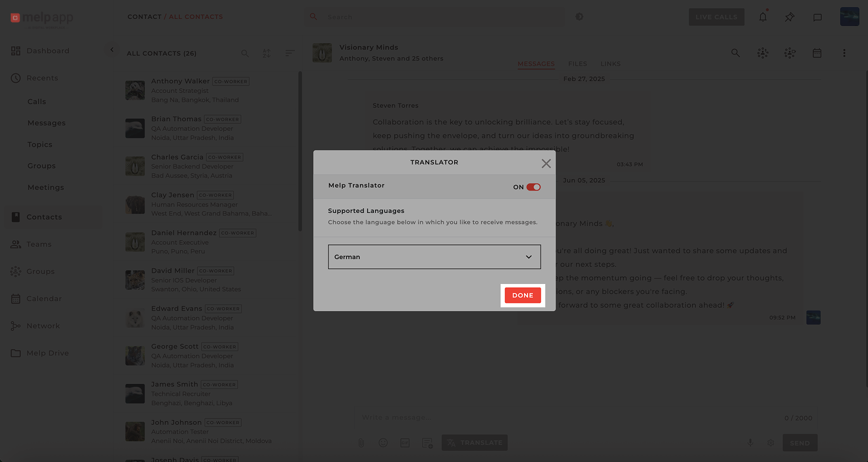Image resolution: width=868 pixels, height=462 pixels.
Task: Switch to the FILES tab
Action: [577, 64]
